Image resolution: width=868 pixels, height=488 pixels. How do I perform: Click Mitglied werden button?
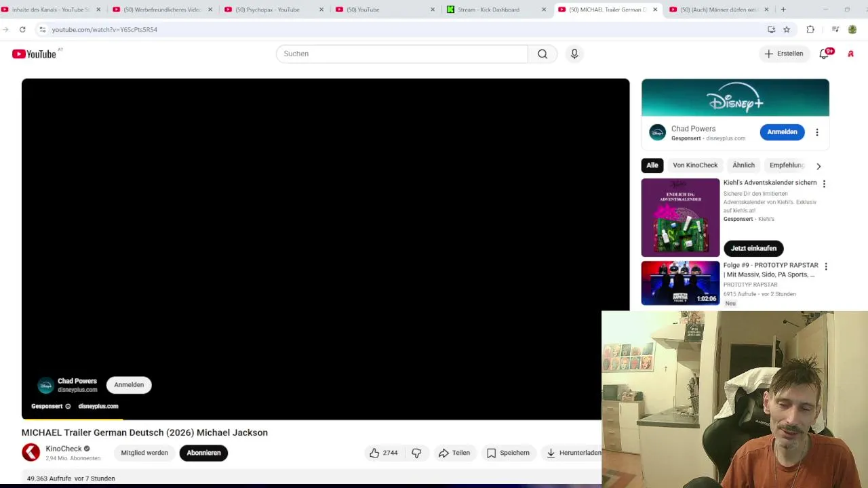point(144,453)
